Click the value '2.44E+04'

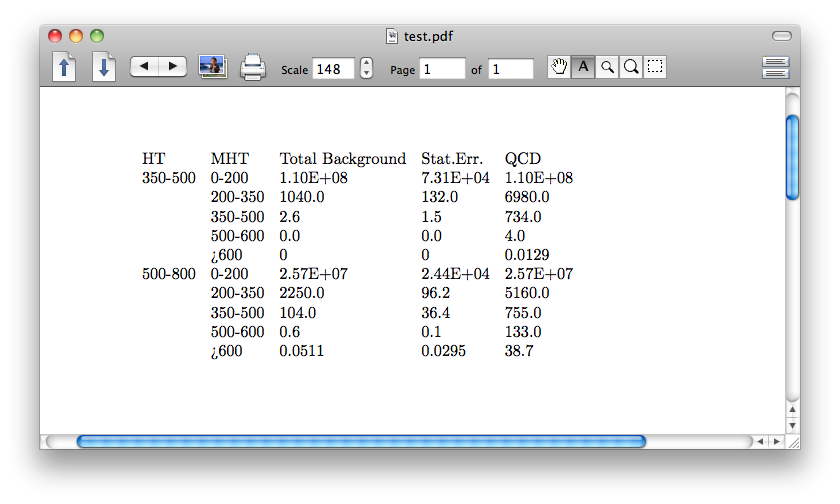pyautogui.click(x=455, y=274)
